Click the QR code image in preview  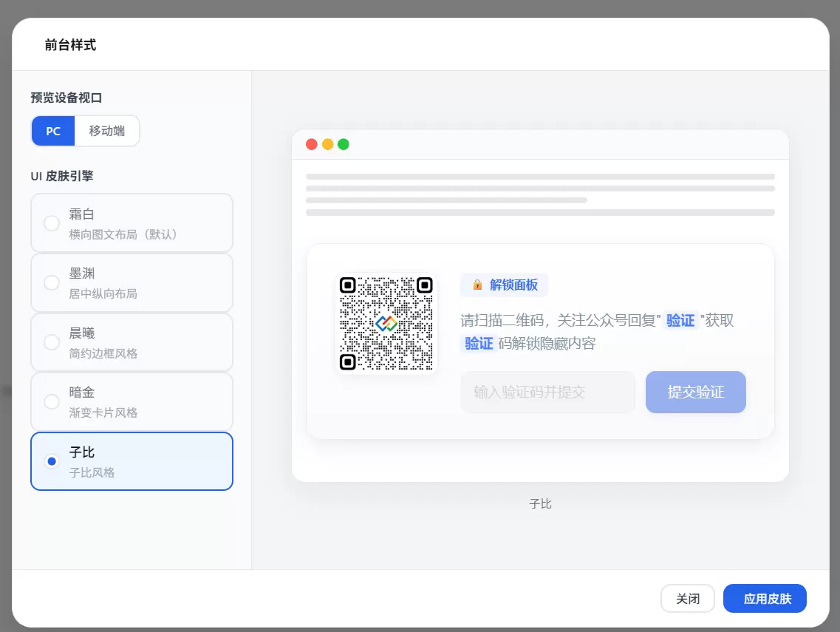tap(386, 323)
